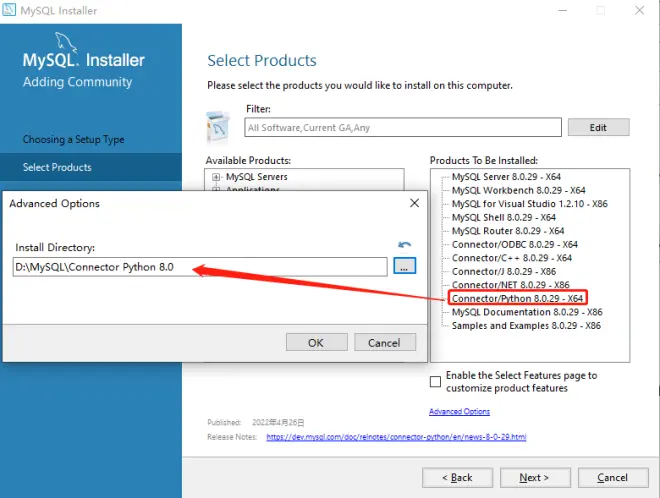Open Choosing a Setup Type step
This screenshot has height=498, width=660.
coord(74,139)
